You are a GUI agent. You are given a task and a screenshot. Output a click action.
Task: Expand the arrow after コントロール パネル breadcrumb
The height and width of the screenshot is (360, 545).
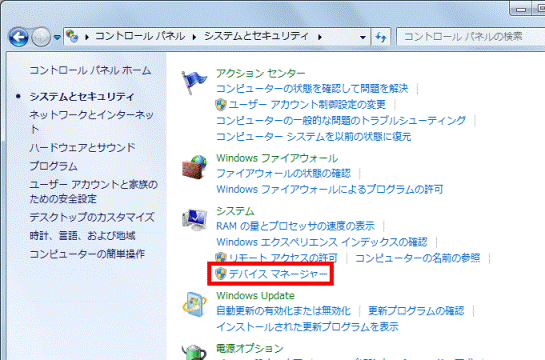[x=194, y=36]
